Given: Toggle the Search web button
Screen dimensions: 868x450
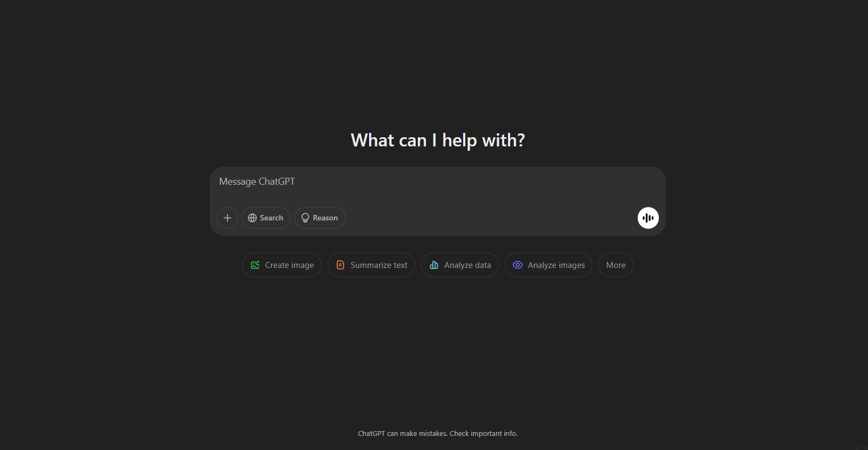Looking at the screenshot, I should click(x=266, y=218).
